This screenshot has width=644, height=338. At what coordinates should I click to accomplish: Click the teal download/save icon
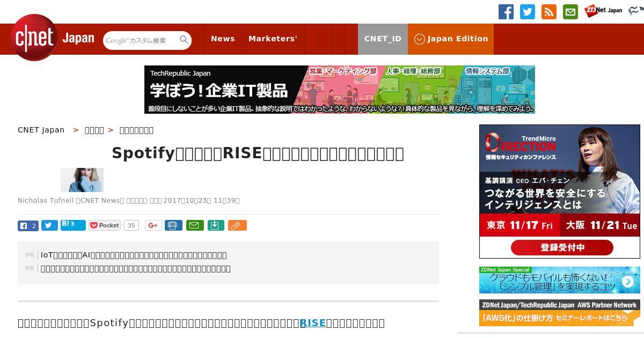click(216, 225)
